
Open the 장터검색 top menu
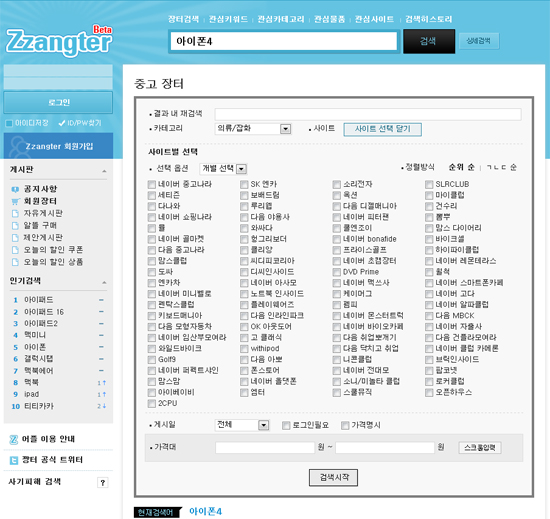pyautogui.click(x=183, y=19)
